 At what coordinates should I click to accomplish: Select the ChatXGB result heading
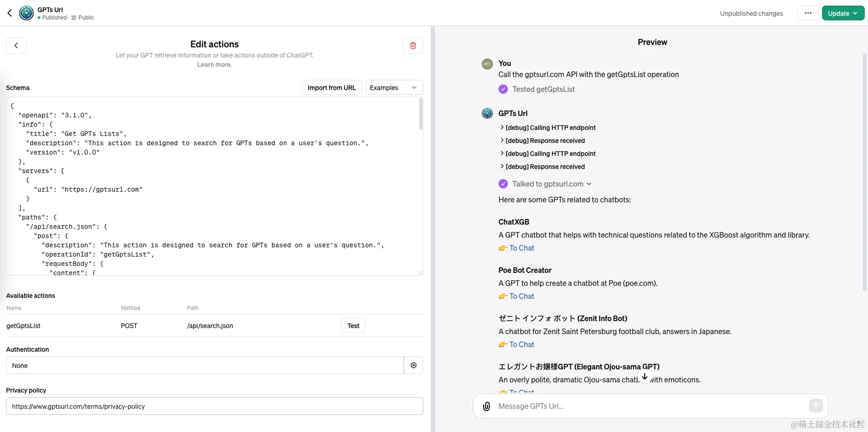click(514, 222)
